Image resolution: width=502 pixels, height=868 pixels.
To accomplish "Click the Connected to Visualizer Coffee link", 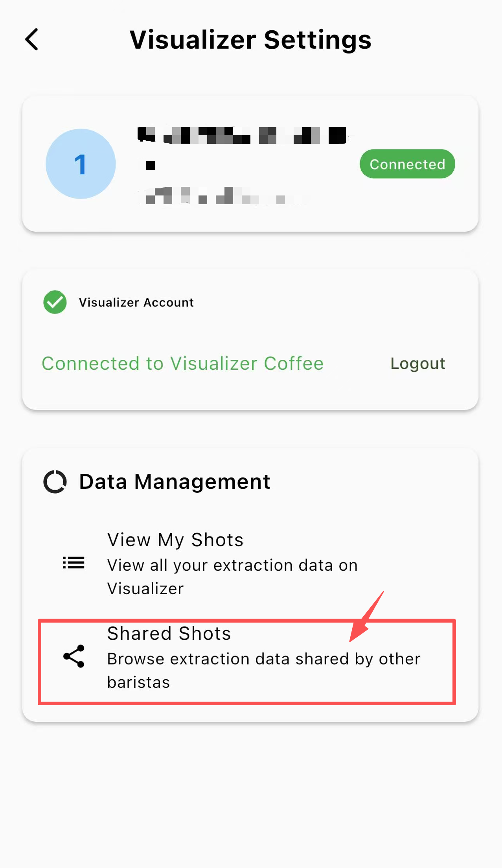I will coord(183,363).
